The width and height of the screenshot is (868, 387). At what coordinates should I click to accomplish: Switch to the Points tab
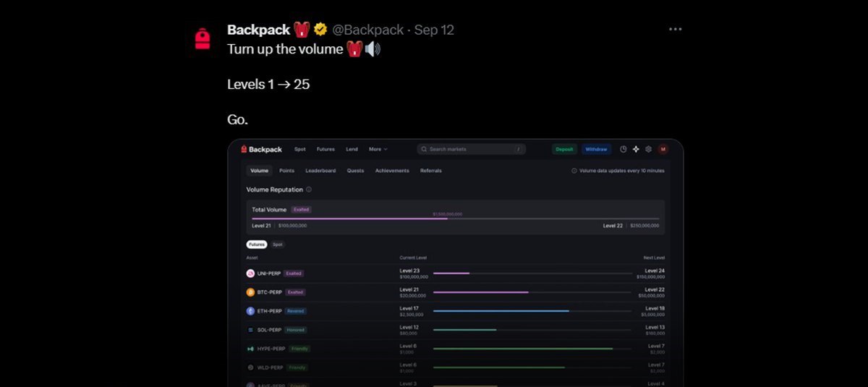(x=286, y=171)
